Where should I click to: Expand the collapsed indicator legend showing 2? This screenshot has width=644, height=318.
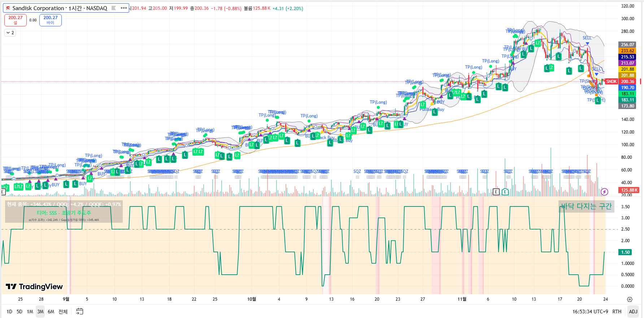point(10,33)
